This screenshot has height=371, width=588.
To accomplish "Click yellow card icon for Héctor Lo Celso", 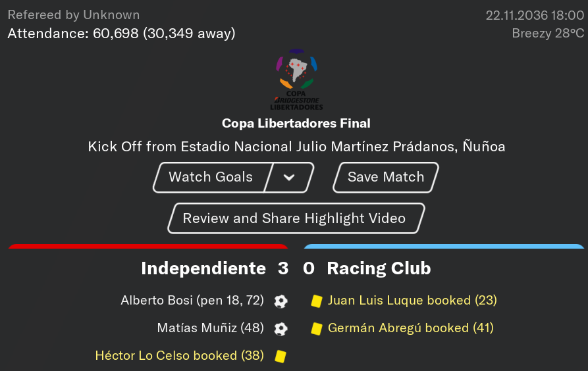I will (x=281, y=357).
